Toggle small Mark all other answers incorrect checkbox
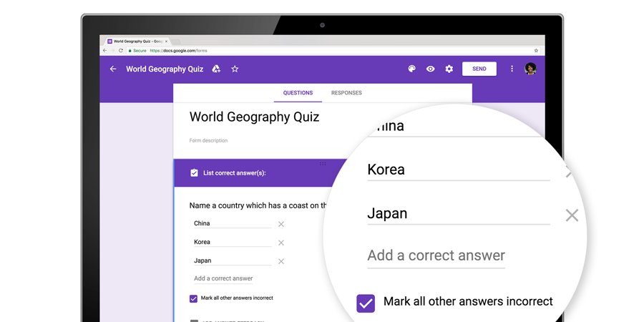This screenshot has width=644, height=322. click(x=193, y=298)
